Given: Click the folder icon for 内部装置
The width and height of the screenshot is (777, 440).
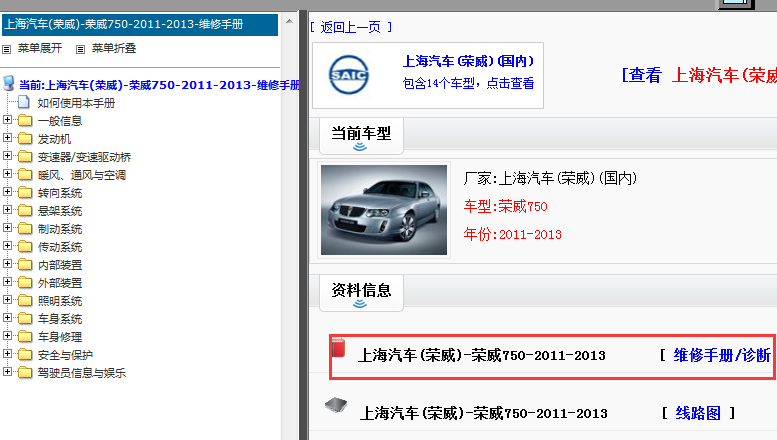Looking at the screenshot, I should [x=25, y=265].
